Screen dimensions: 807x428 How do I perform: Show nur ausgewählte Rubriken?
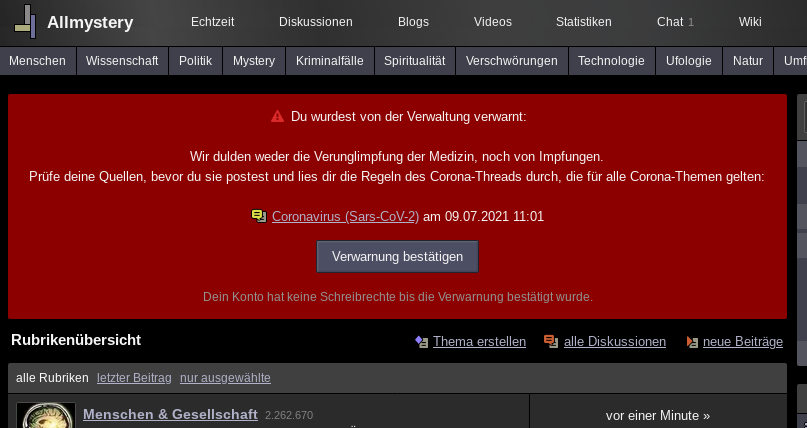(x=225, y=378)
